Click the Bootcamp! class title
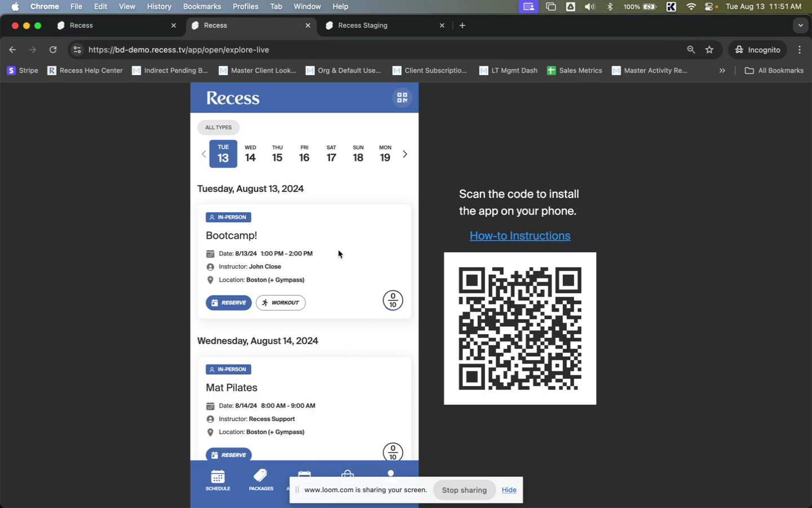Viewport: 812px width, 508px height. [x=231, y=235]
